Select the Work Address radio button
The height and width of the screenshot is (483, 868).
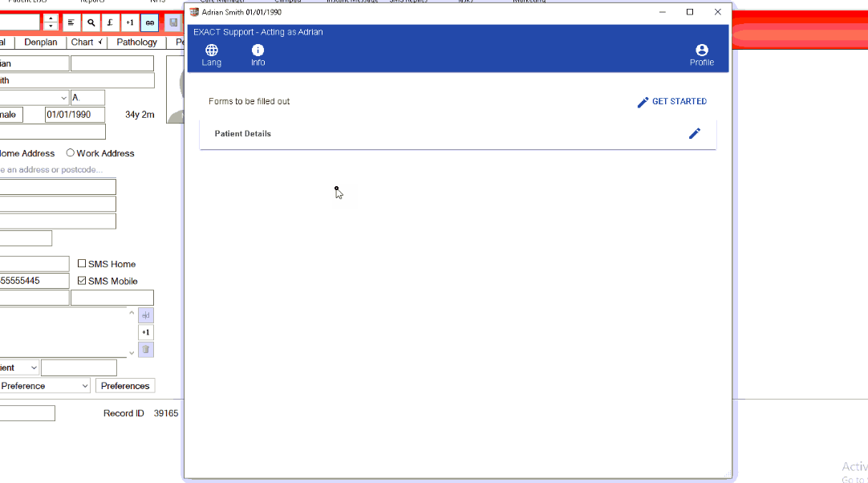[71, 153]
